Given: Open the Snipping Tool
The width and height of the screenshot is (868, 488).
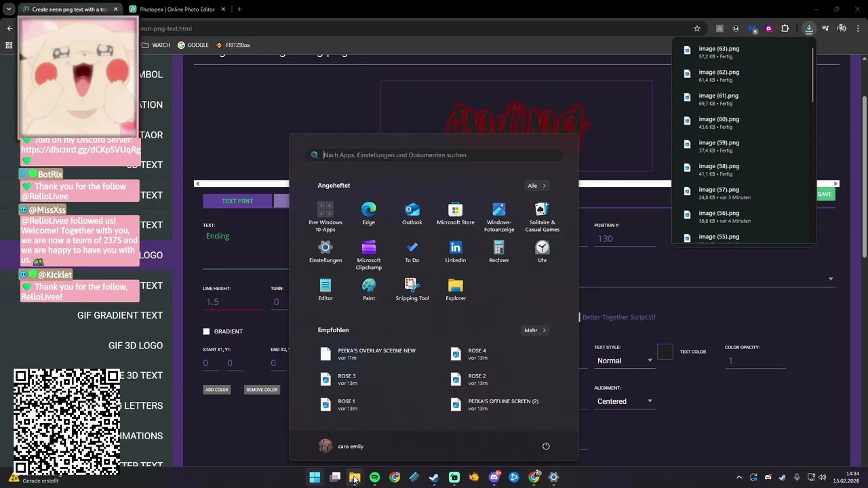Looking at the screenshot, I should [412, 290].
